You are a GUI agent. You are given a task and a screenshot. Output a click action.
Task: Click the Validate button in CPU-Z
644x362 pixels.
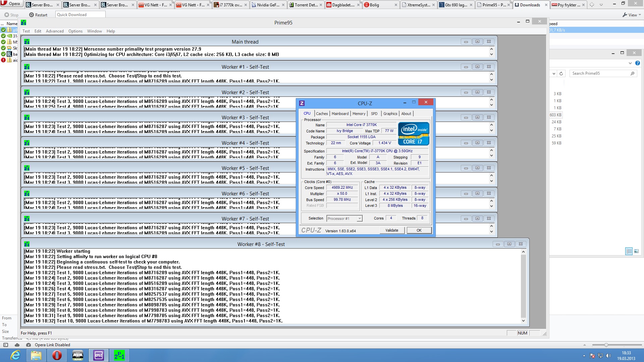point(392,230)
